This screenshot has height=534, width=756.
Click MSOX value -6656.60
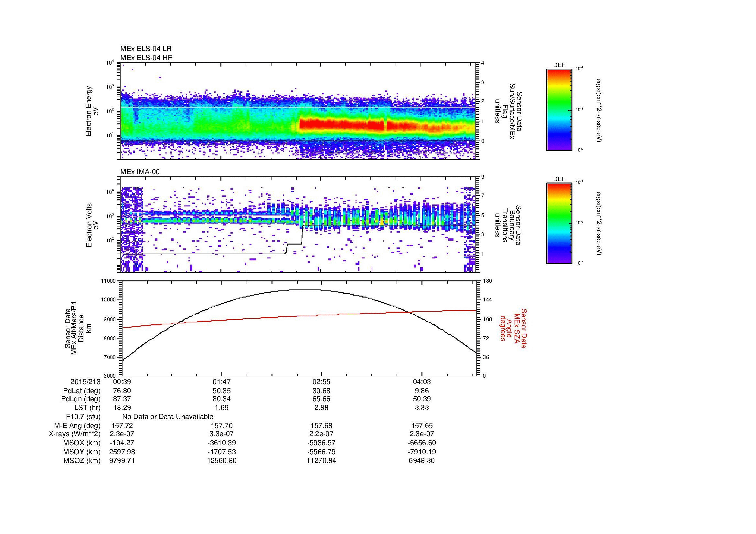pos(422,443)
